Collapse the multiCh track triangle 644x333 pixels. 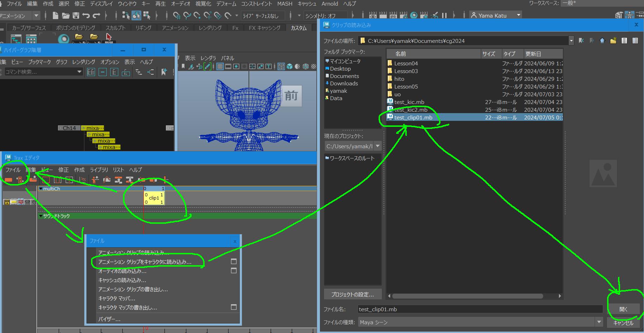tap(41, 189)
